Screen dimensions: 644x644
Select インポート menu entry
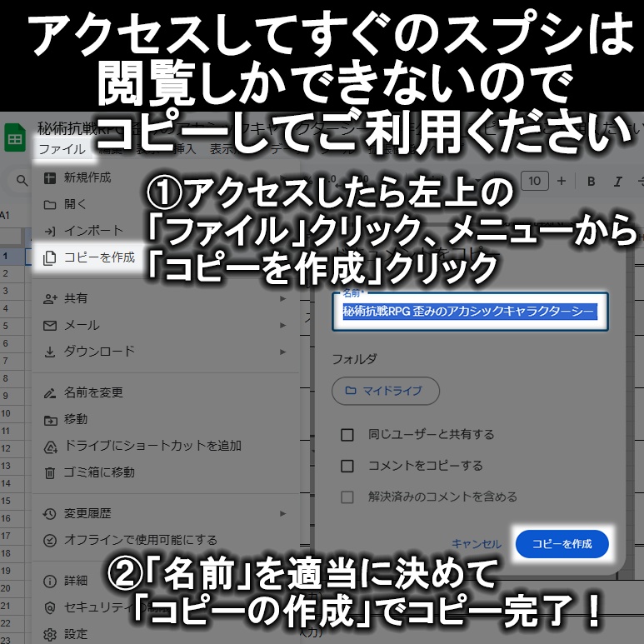pos(93,231)
